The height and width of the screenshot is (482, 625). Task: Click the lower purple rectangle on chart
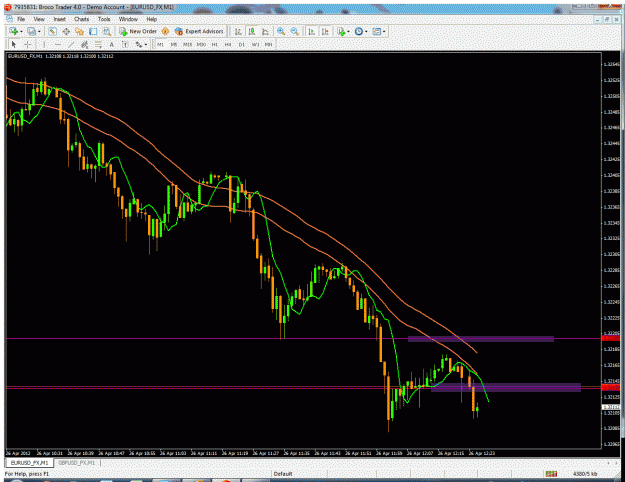506,388
